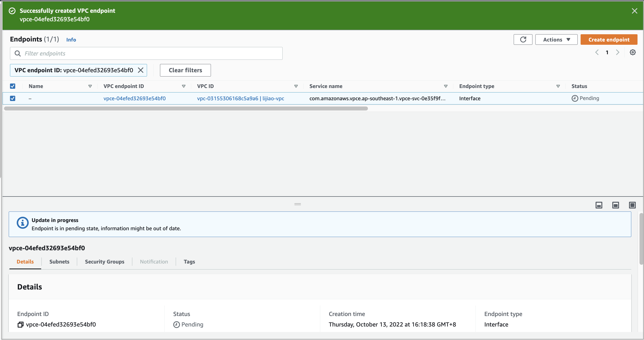The image size is (644, 340).
Task: Click the Filter endpoints search field
Action: [146, 53]
